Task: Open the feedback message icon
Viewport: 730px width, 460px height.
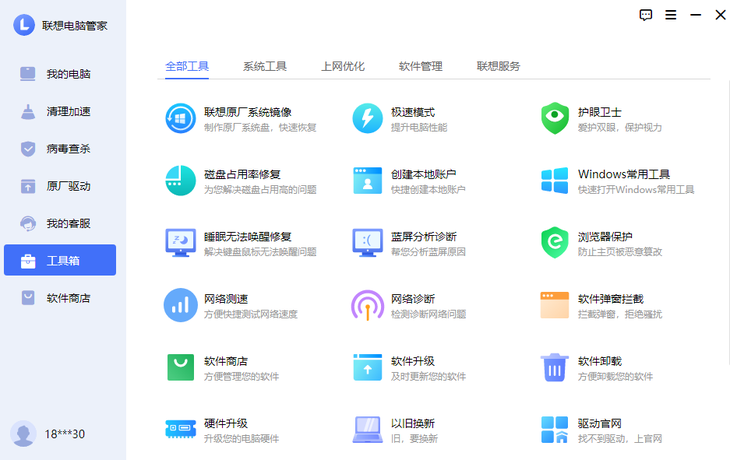Action: 646,15
